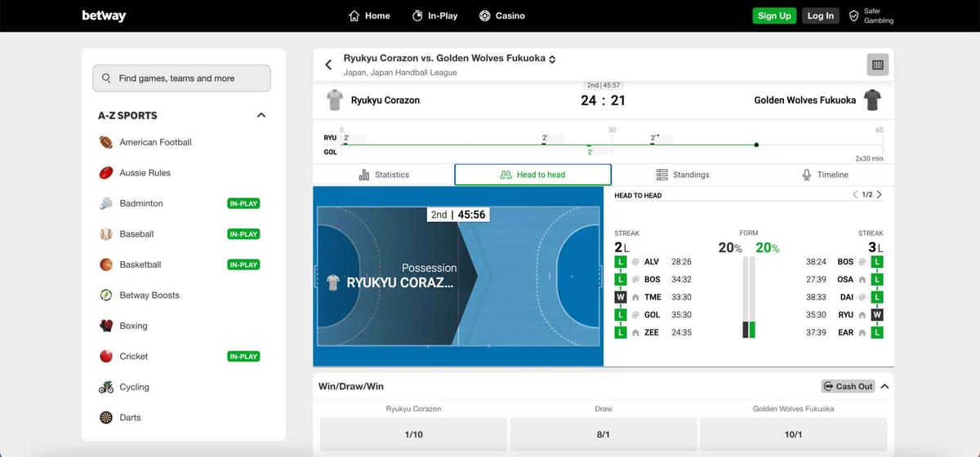Open Cycling via its bicycle icon
The height and width of the screenshot is (457, 980).
(106, 387)
